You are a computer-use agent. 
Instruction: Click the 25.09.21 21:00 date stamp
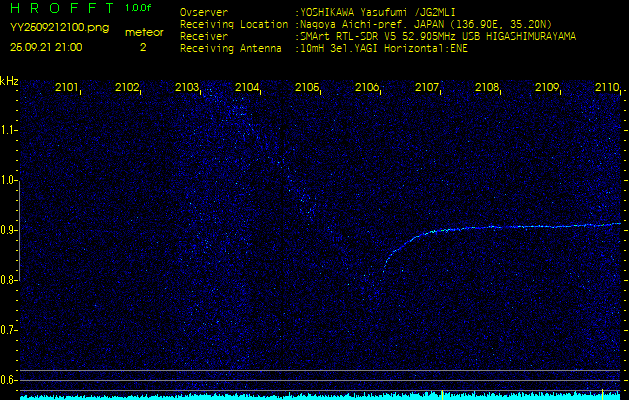[x=46, y=46]
